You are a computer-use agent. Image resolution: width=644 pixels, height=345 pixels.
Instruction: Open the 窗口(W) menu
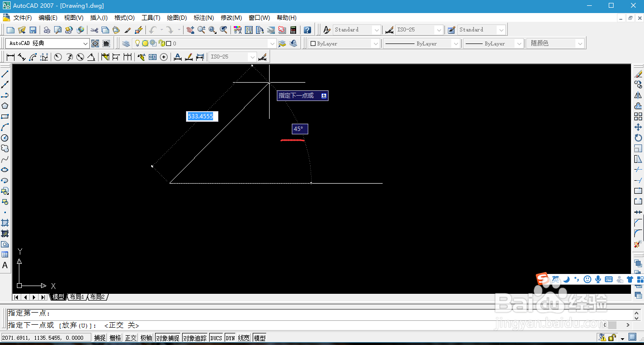[259, 18]
